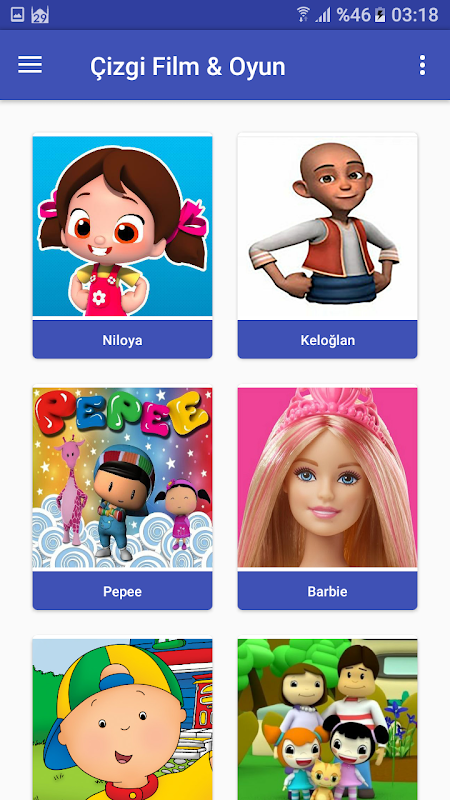Open the family cartoon thumbnail with cat

pyautogui.click(x=328, y=719)
